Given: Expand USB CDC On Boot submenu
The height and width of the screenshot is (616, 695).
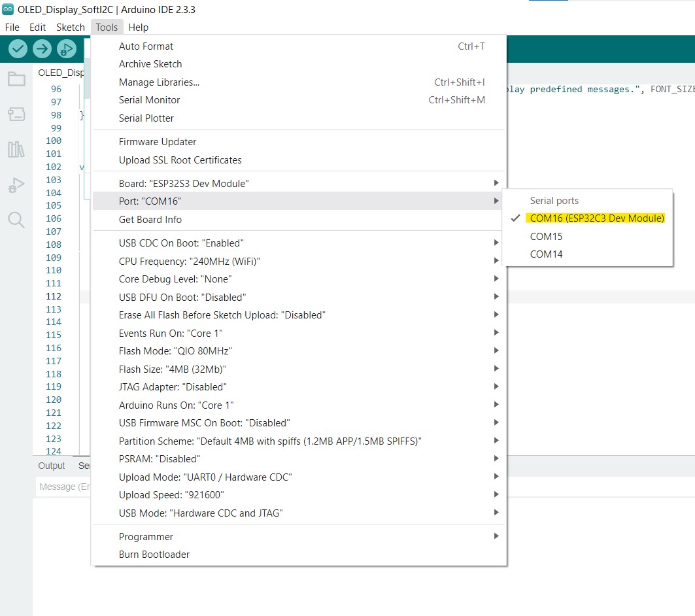Looking at the screenshot, I should coord(299,243).
